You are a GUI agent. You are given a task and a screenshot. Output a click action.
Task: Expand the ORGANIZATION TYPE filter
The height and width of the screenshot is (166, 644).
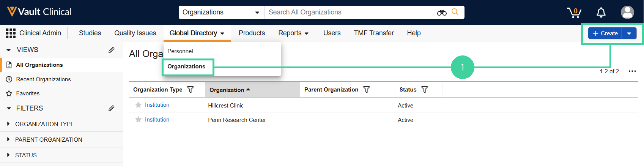tap(8, 124)
